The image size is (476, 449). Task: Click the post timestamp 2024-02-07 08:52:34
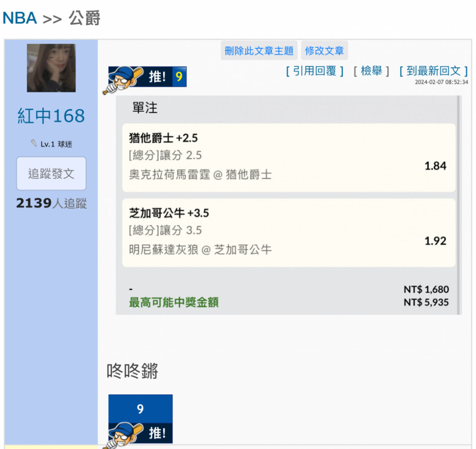click(x=441, y=82)
